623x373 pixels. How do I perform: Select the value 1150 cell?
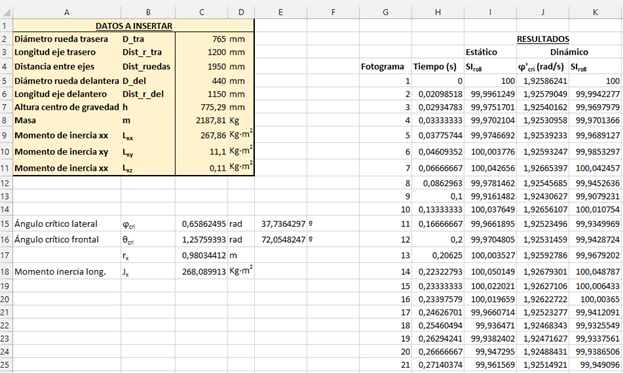(x=201, y=94)
